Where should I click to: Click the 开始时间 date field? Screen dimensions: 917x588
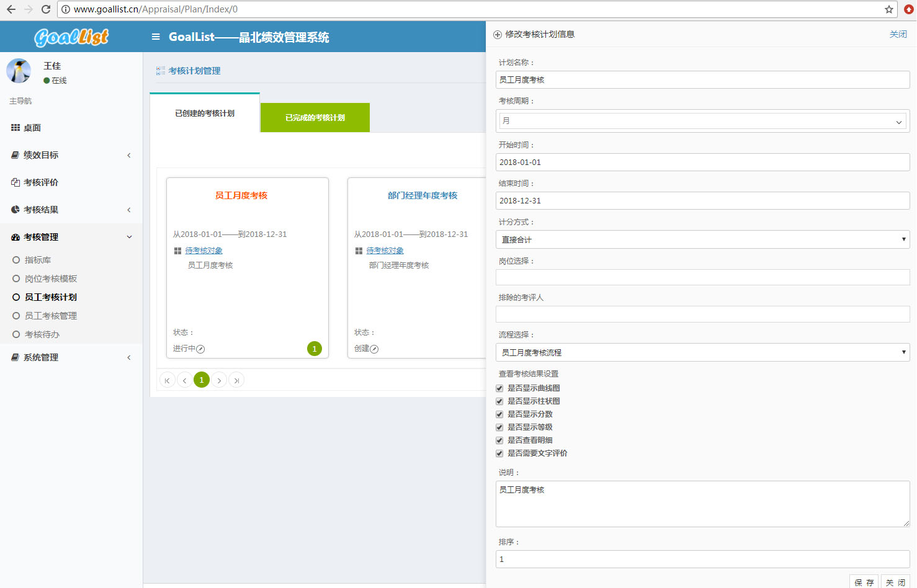703,162
